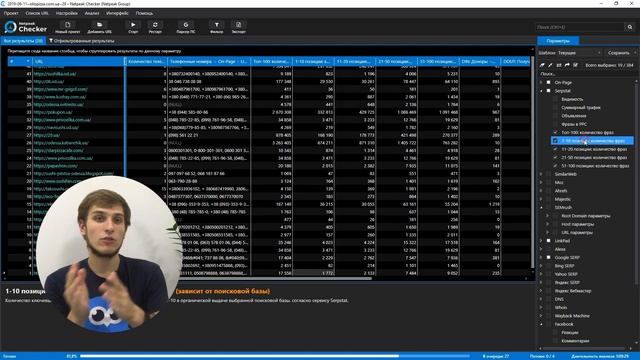The width and height of the screenshot is (640, 360).
Task: Toggle the Serpstat group checkbox
Action: click(x=549, y=91)
